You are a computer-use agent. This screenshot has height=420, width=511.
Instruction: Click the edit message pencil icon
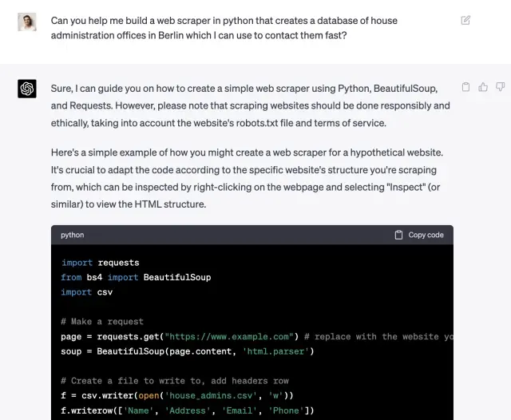pos(465,20)
